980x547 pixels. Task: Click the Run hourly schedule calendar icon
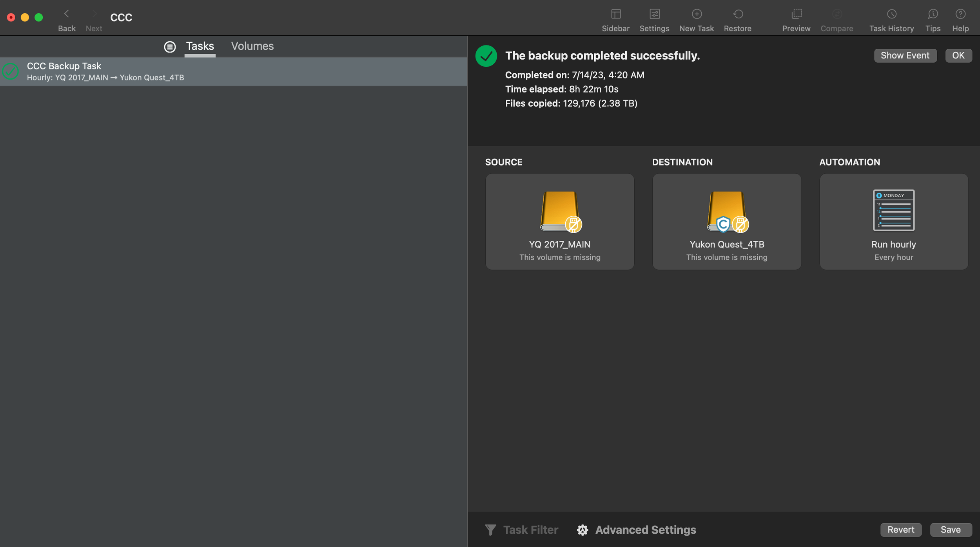click(x=894, y=210)
